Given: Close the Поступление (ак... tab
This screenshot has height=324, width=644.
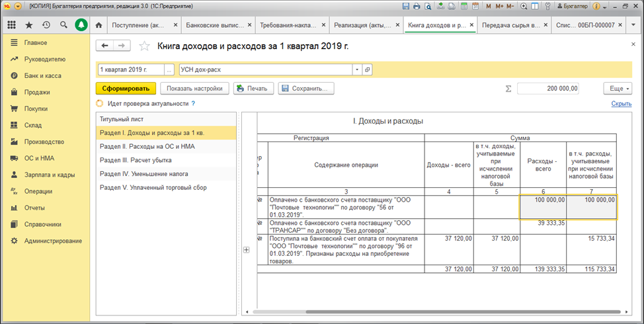Looking at the screenshot, I should 175,25.
